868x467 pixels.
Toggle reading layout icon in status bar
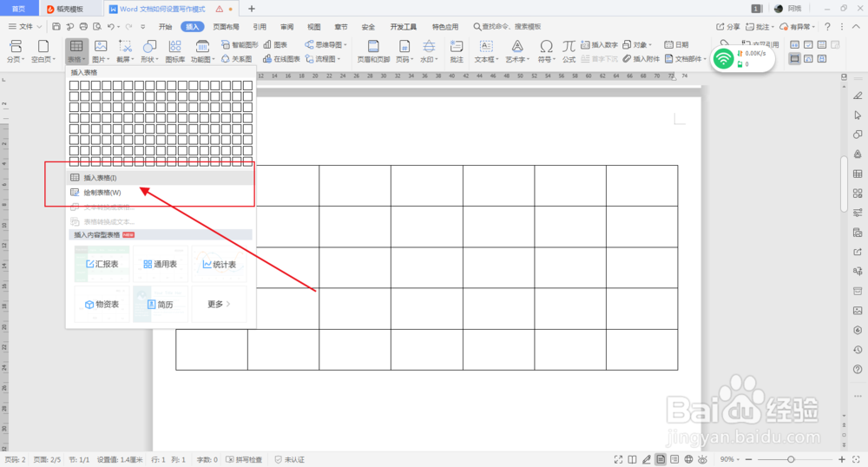(x=632, y=459)
